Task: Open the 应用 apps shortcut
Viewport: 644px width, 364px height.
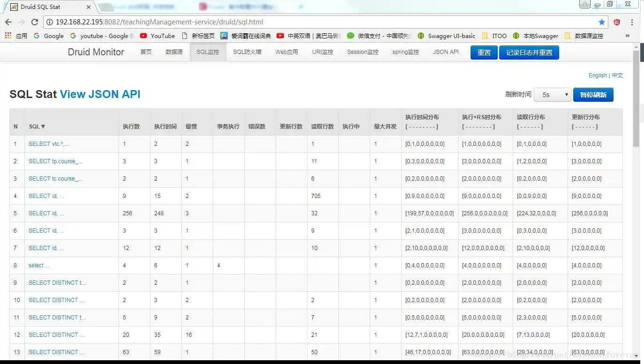Action: click(x=17, y=36)
